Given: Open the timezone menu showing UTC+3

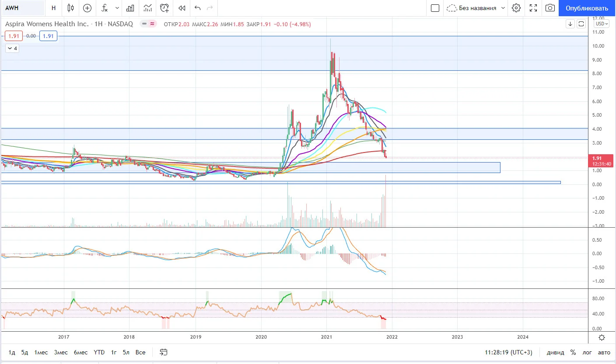Looking at the screenshot, I should (509, 352).
